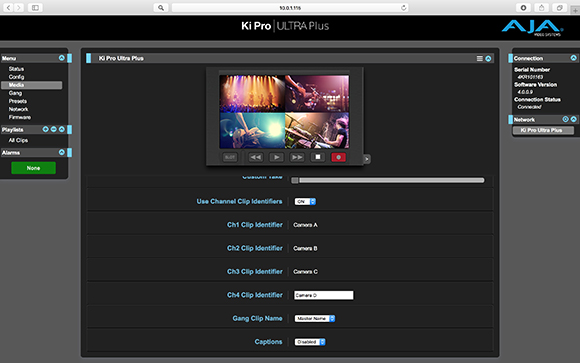The image size is (580, 363).
Task: Reload the page with refresh icon
Action: pyautogui.click(x=404, y=7)
